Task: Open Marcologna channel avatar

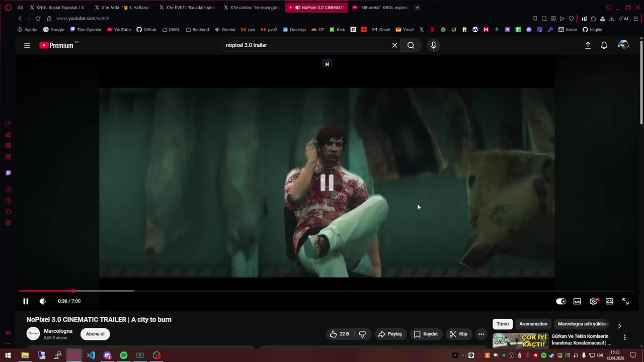Action: (33, 334)
